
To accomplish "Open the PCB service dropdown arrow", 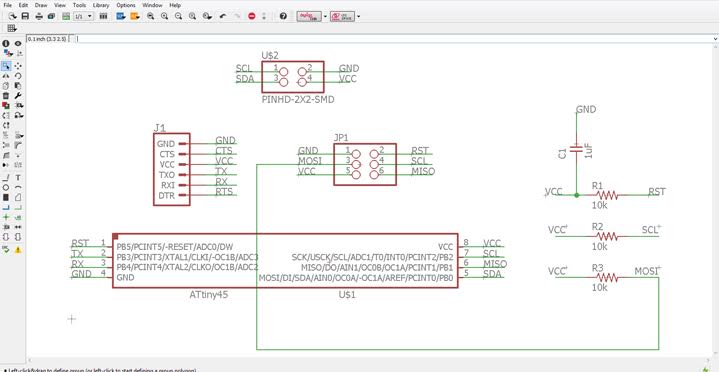I will [x=358, y=16].
